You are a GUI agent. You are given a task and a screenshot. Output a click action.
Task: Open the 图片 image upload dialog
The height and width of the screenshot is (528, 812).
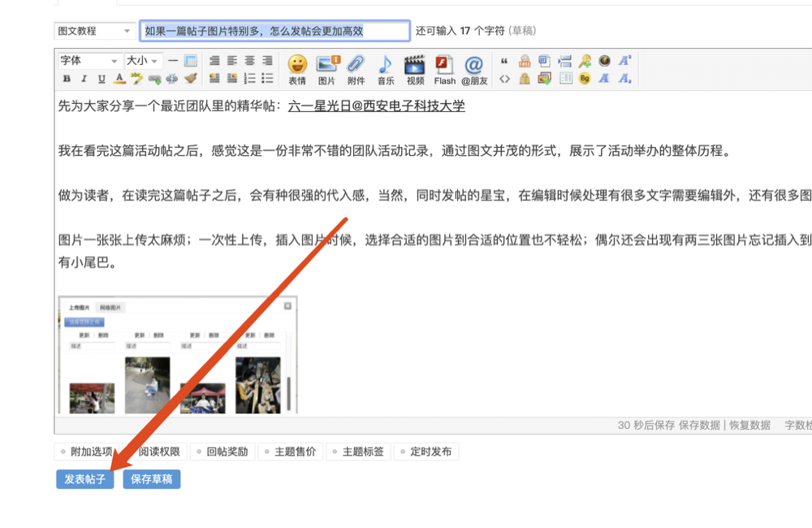coord(326,70)
